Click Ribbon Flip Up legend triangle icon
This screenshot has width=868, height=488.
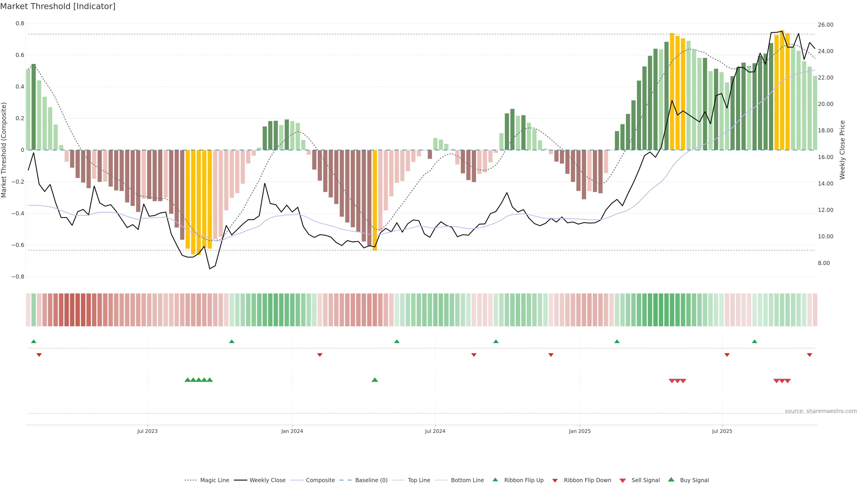(x=495, y=480)
